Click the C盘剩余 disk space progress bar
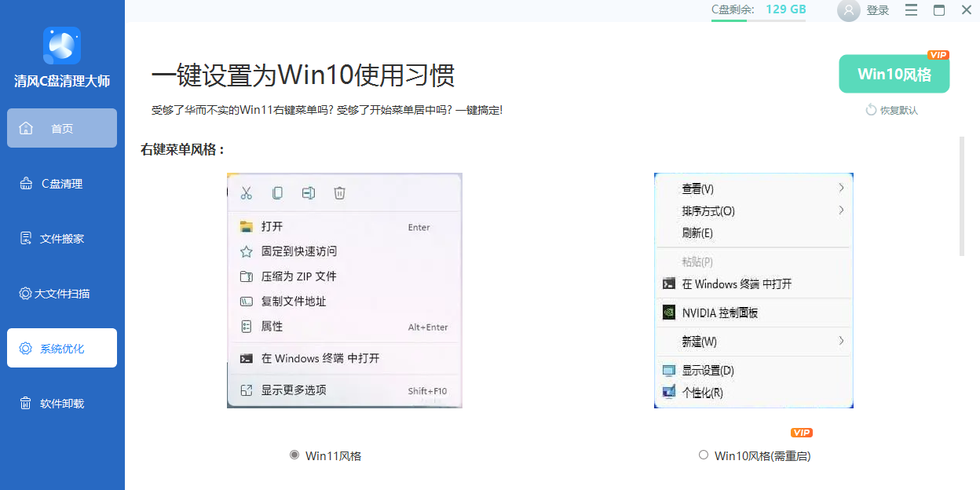Image resolution: width=980 pixels, height=490 pixels. (759, 20)
